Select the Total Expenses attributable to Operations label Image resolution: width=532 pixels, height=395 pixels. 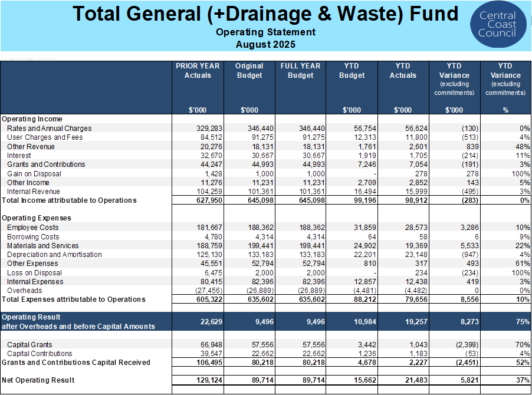click(73, 299)
